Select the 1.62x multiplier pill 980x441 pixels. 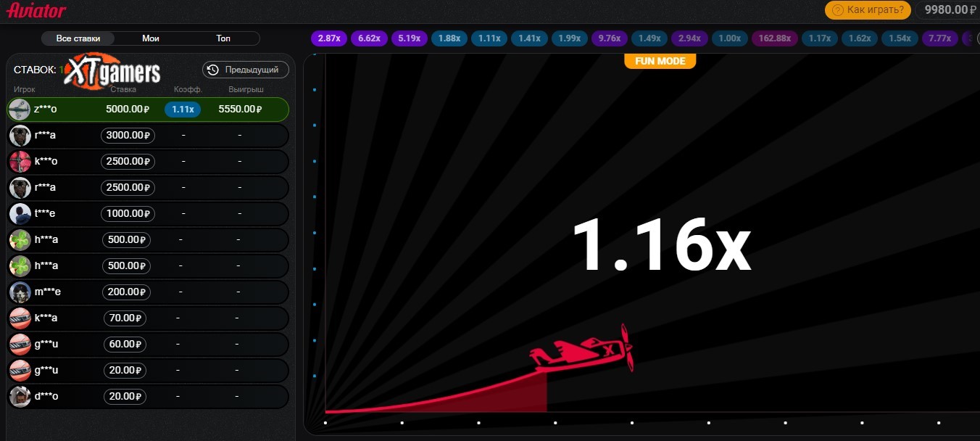click(860, 38)
